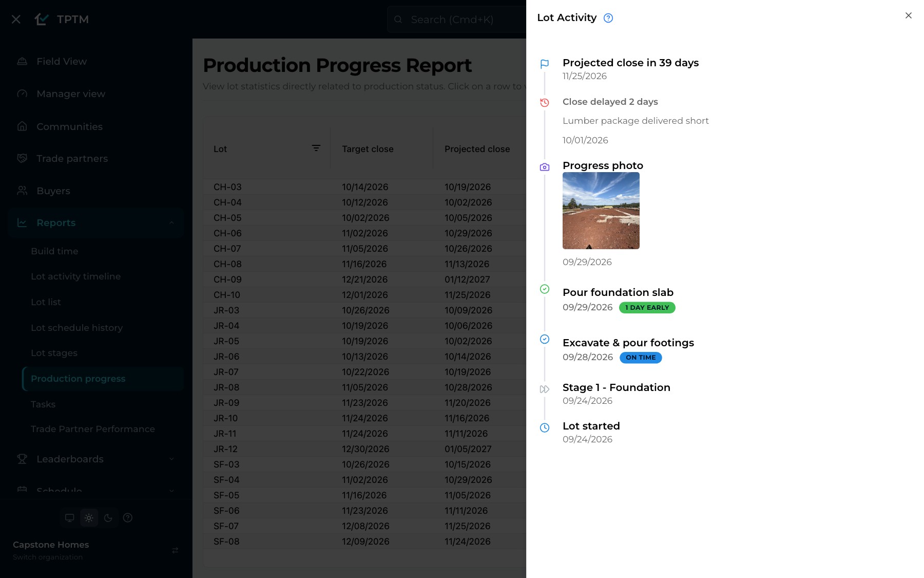Expand the Schedule section
The image size is (924, 578).
tap(95, 490)
